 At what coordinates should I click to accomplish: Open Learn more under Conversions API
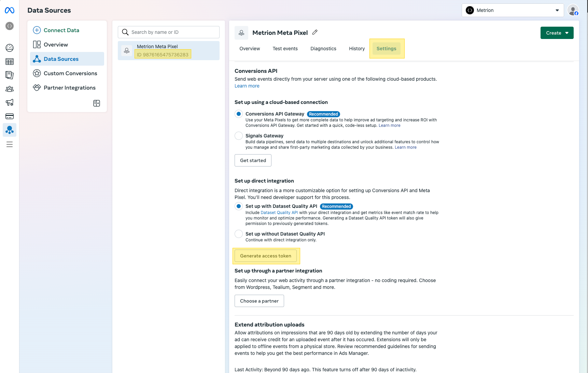point(247,86)
